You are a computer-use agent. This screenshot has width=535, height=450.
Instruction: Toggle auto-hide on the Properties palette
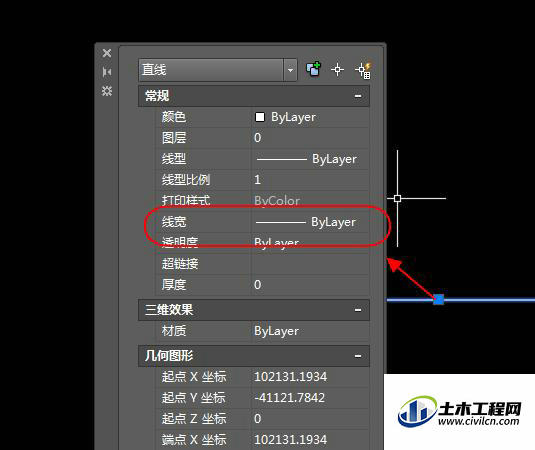107,72
